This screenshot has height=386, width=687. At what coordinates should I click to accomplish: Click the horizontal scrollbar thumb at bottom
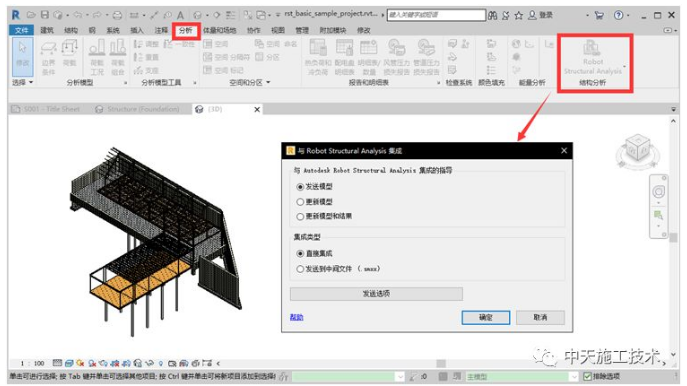coord(441,363)
